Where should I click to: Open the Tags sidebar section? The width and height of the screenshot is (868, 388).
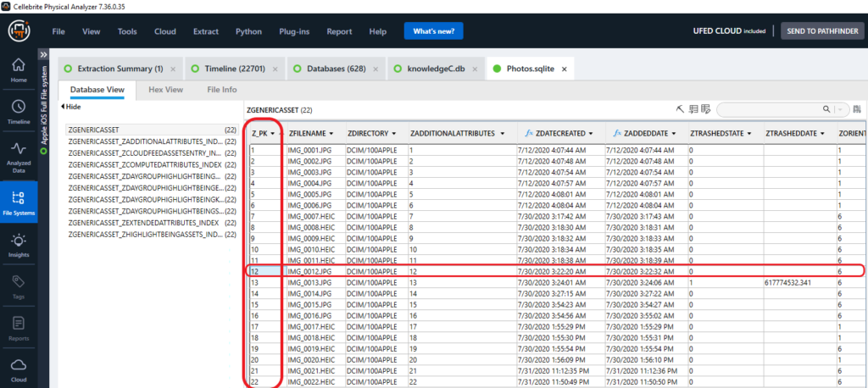[19, 286]
